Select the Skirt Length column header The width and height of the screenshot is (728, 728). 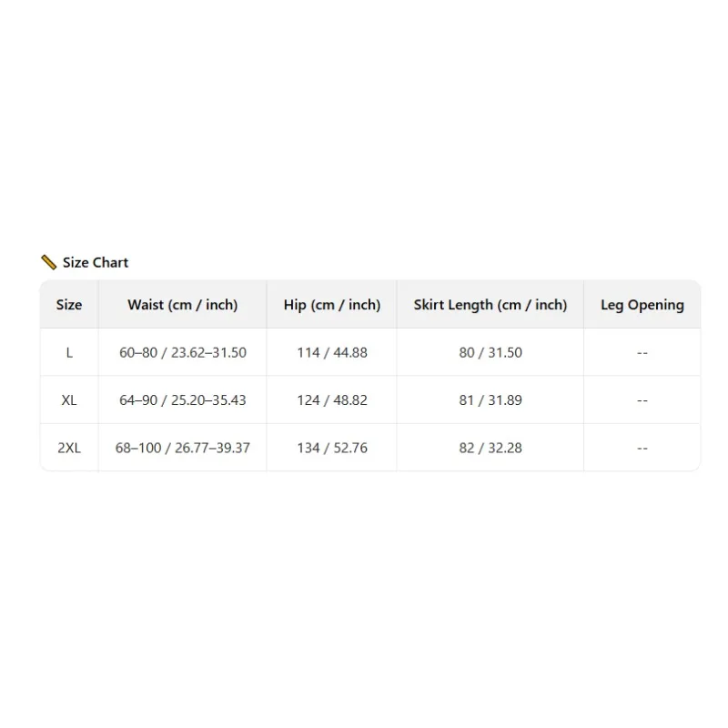490,305
